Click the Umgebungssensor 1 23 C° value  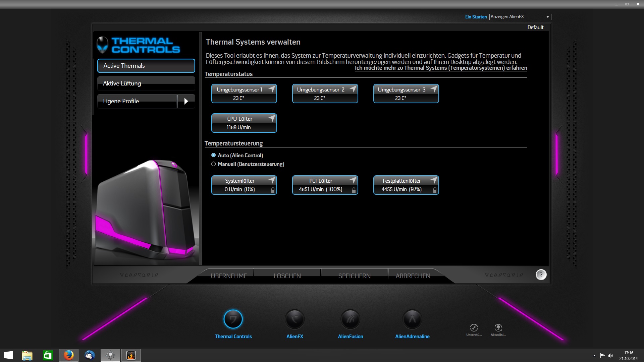pos(238,98)
